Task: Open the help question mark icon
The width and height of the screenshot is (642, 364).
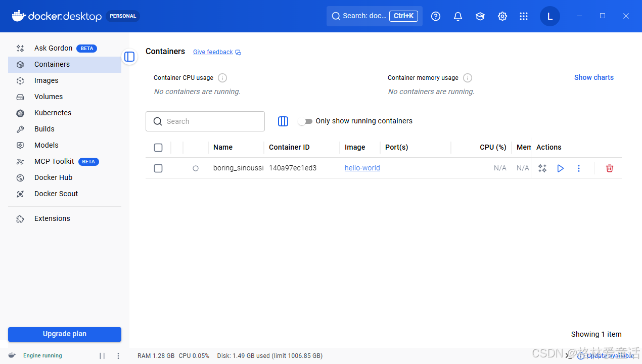Action: (436, 16)
